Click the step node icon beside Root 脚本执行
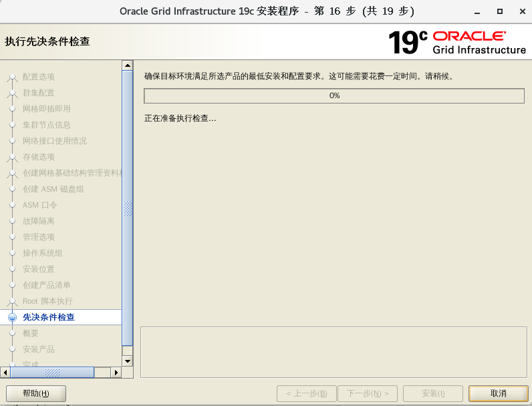The image size is (532, 406). point(12,302)
